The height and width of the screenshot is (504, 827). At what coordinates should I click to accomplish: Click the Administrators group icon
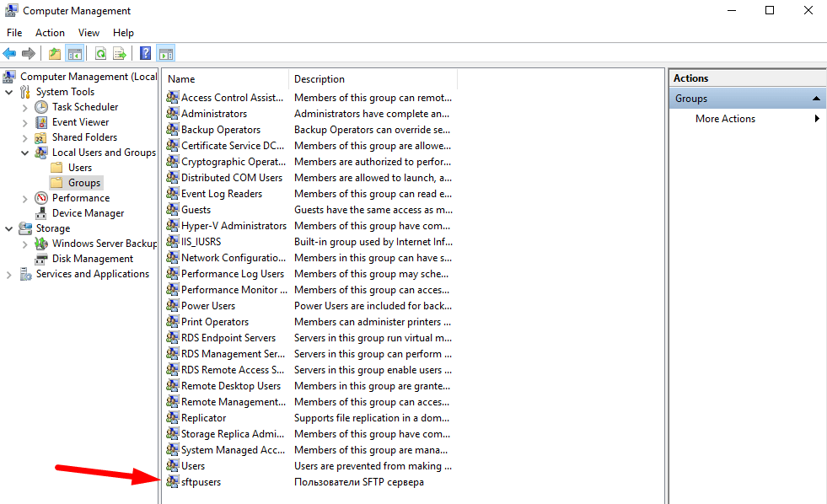tap(173, 113)
